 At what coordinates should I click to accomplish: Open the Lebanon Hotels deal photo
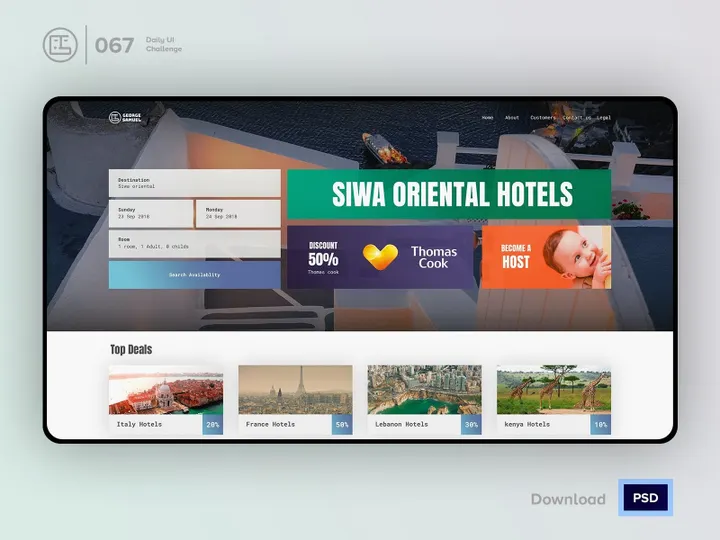[425, 390]
